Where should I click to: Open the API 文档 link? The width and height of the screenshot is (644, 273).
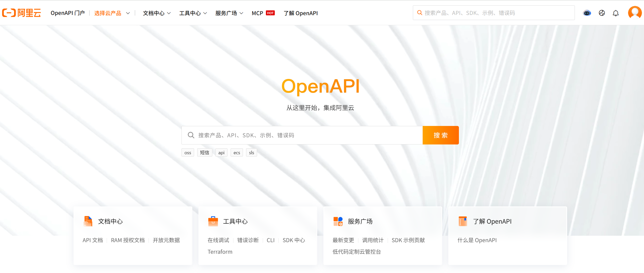point(93,240)
